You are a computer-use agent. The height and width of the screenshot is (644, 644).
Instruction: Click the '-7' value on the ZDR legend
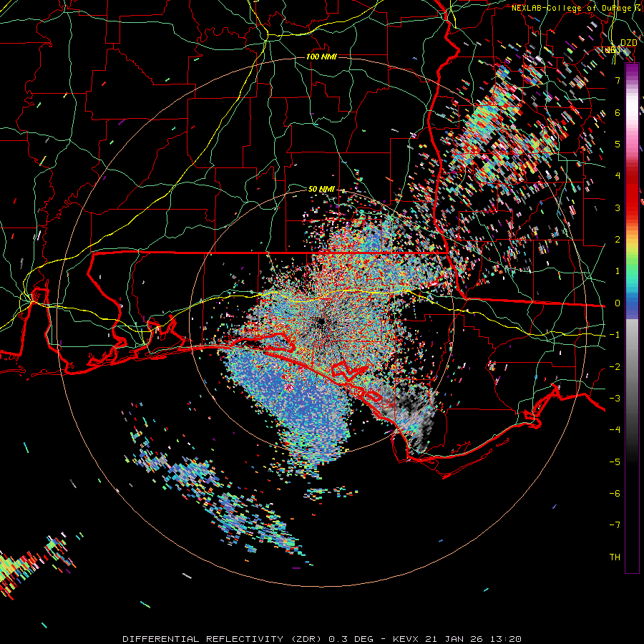(615, 525)
